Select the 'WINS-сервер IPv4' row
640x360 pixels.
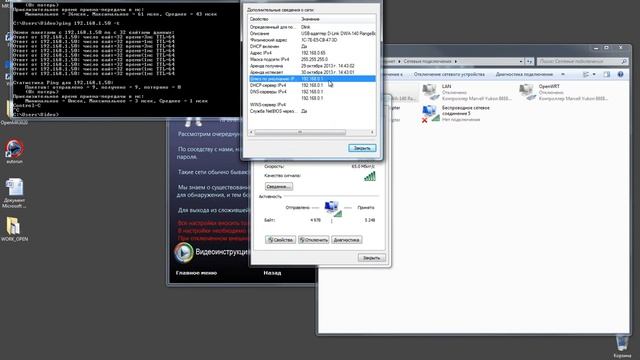point(312,105)
